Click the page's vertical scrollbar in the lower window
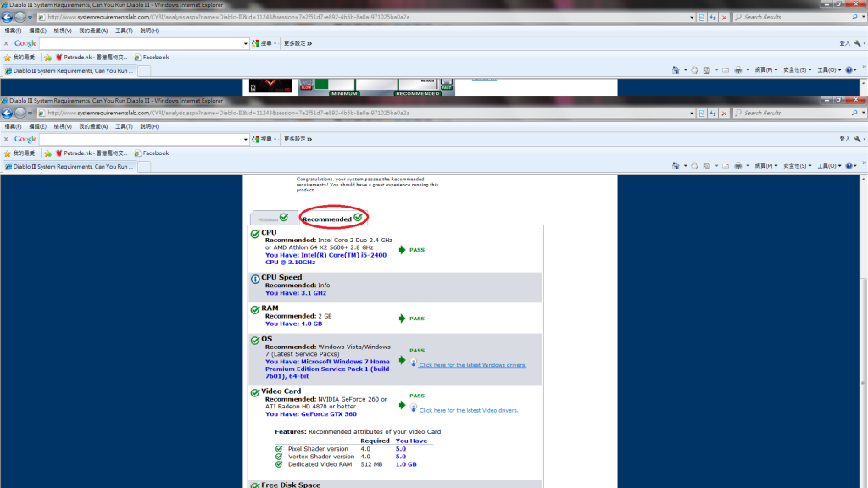Viewport: 868px width, 488px height. [x=863, y=339]
